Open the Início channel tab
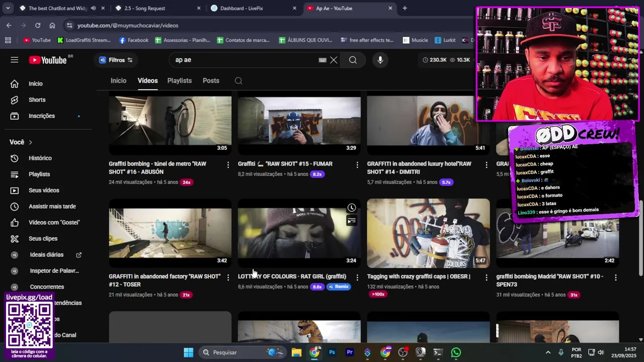Image resolution: width=644 pixels, height=362 pixels. coord(118,80)
